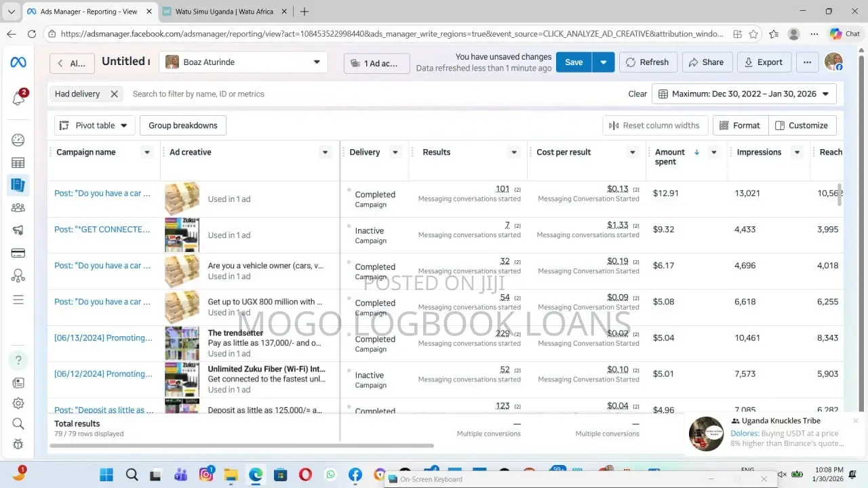Open Cost per result column menu arrow
Viewport: 868px width, 488px height.
click(x=633, y=152)
